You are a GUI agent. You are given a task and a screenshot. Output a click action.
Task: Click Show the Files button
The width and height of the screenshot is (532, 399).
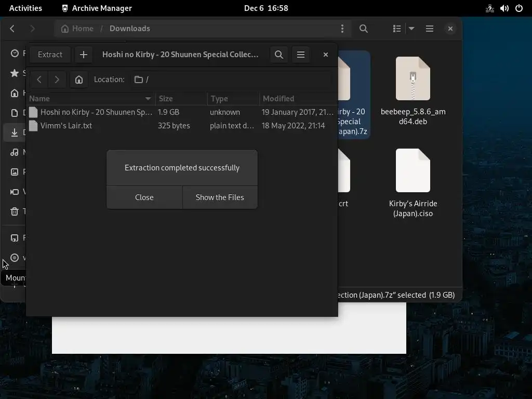220,197
